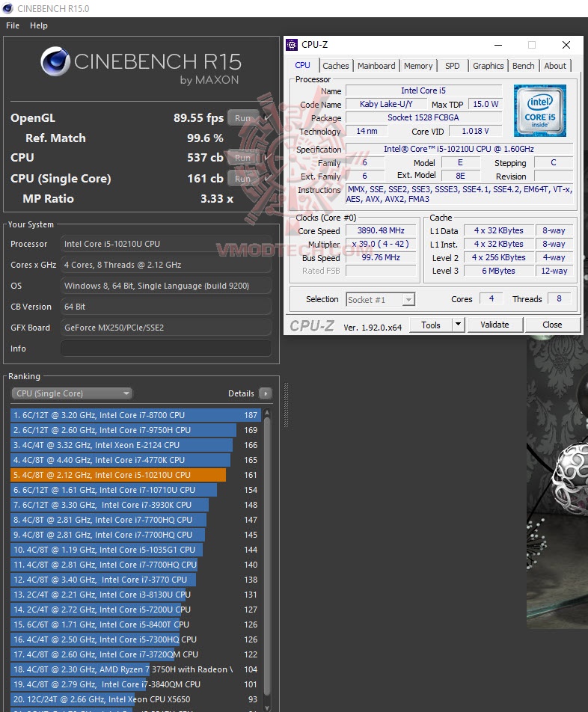Select ranking row AMD Ryzen 7 3750H
The height and width of the screenshot is (712, 588).
click(135, 670)
